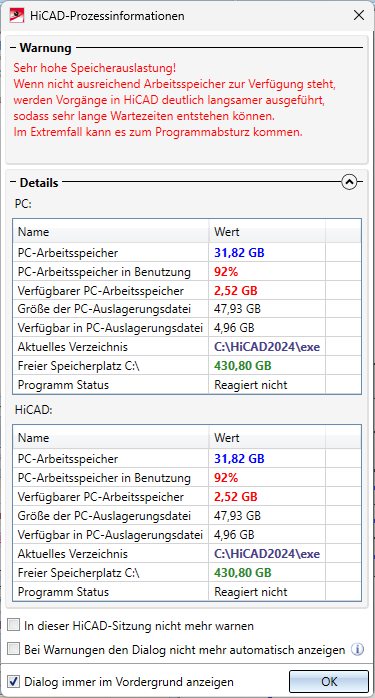Click the Wert column header in PC table
Screen dimensions: 375x698
[x=268, y=232]
